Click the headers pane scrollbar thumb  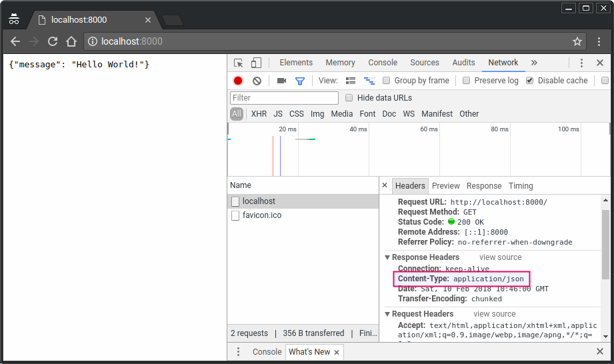[605, 245]
